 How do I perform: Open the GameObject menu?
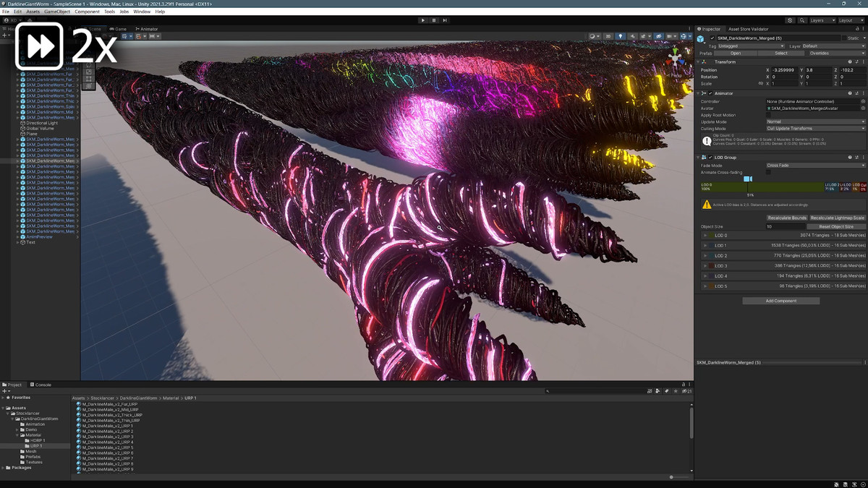tap(57, 12)
